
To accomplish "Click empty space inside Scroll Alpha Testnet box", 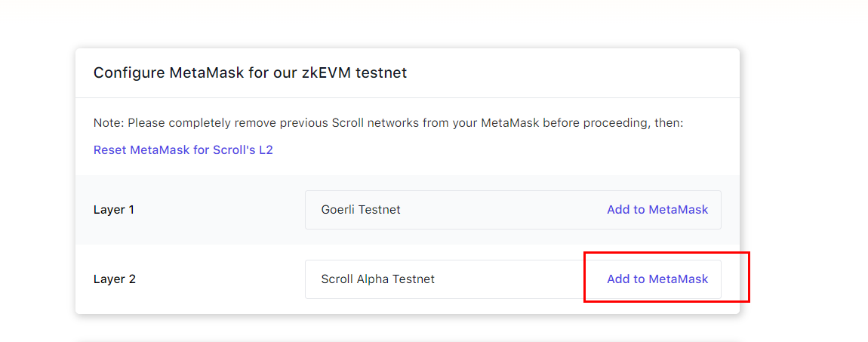I will pos(513,279).
